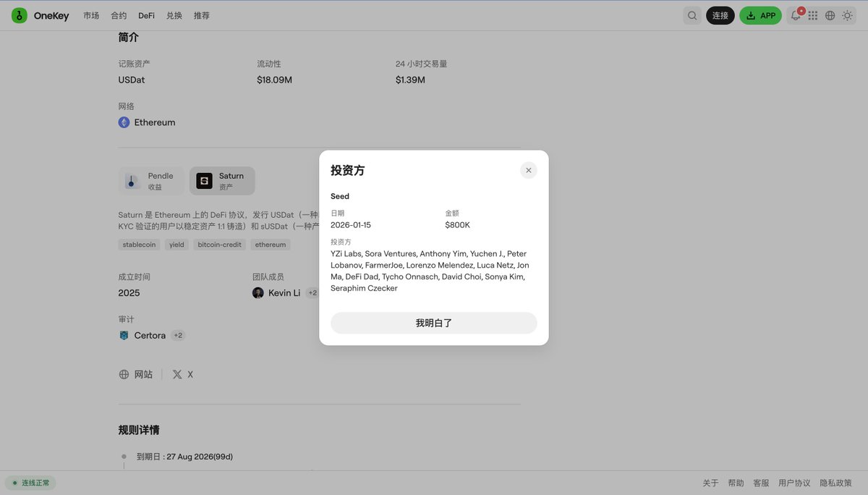Open the search icon in header

click(x=692, y=15)
